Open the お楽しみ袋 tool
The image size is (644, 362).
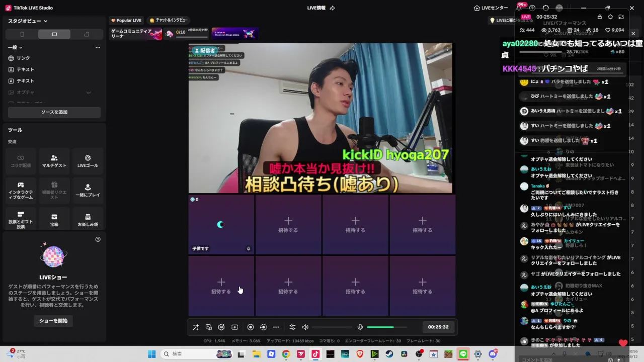click(88, 220)
